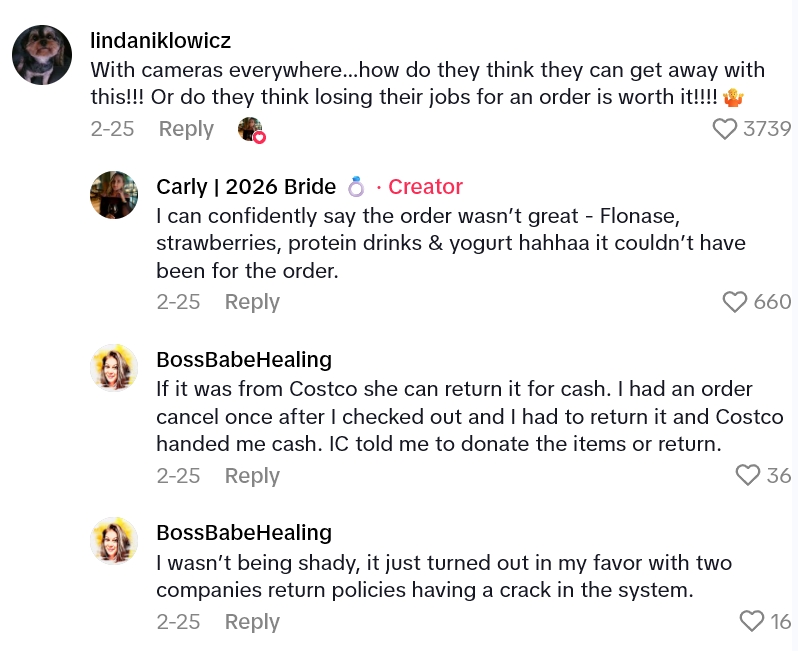Screen dimensions: 798x651
Task: Like lindaniklowicz's comment with the heart icon
Action: (724, 129)
